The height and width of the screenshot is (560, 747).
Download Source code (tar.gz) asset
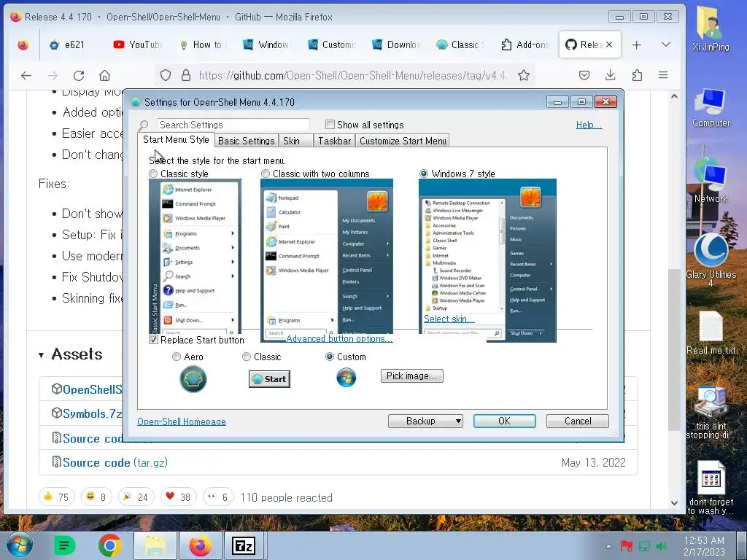[x=115, y=462]
